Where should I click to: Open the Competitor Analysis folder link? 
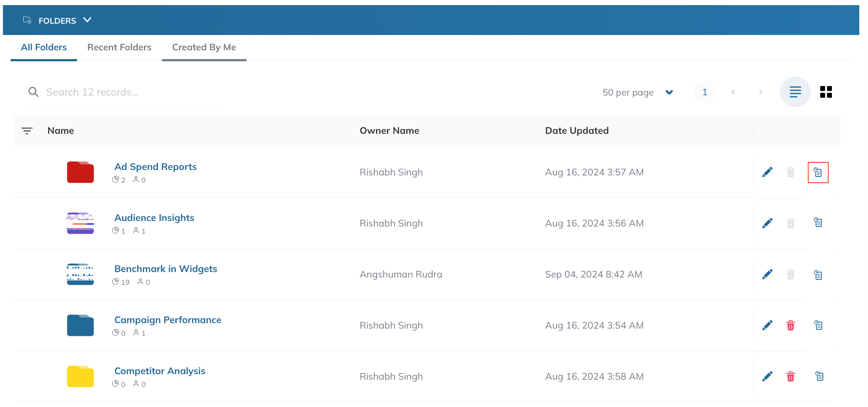160,371
